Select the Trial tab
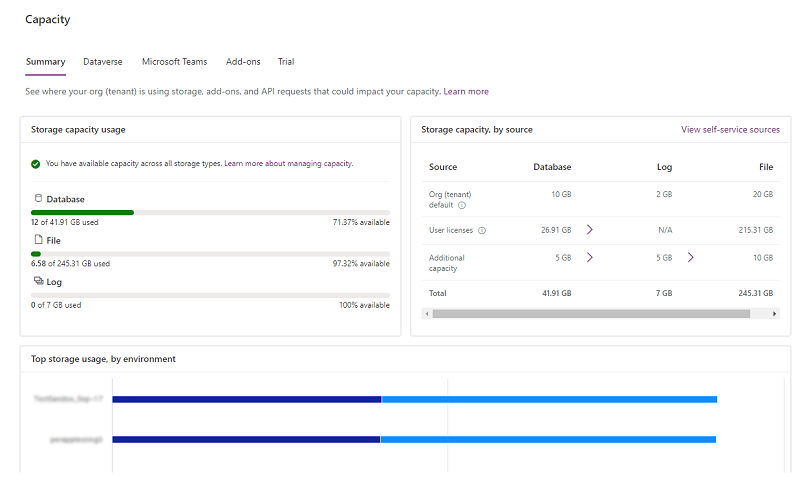The width and height of the screenshot is (800, 477). click(x=286, y=62)
